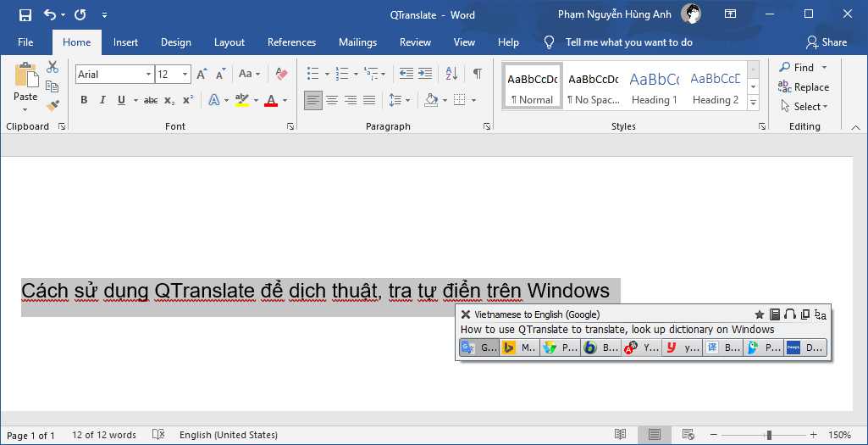
Task: Switch to the Design tab
Action: tap(176, 42)
